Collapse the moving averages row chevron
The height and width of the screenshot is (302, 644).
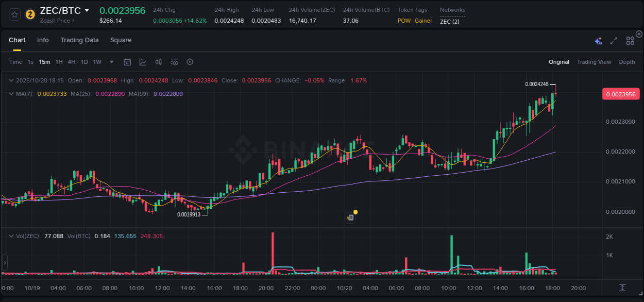11,94
